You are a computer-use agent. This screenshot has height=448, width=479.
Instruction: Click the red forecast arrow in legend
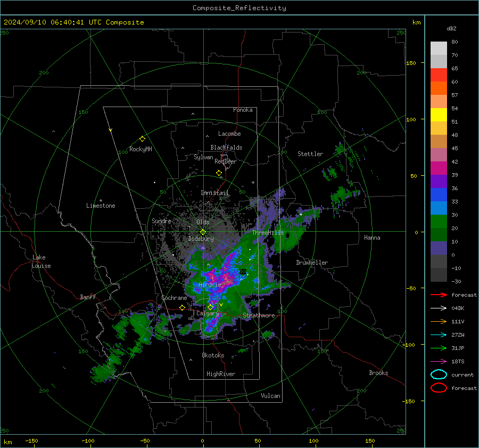coord(439,295)
